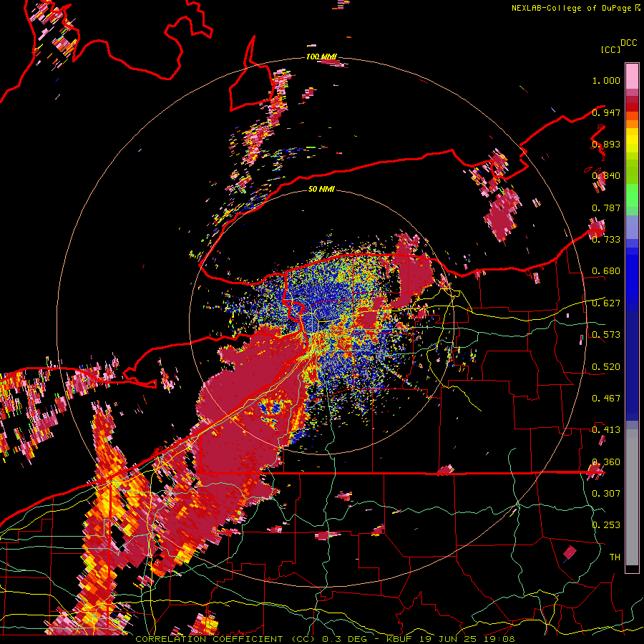This screenshot has width=644, height=644.
Task: Select the 0.467 legend value
Action: pyautogui.click(x=606, y=399)
